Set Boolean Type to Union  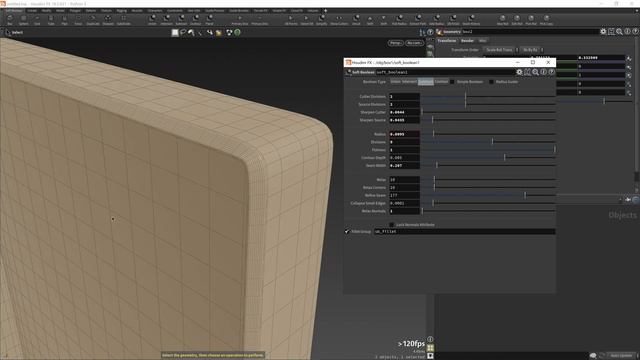396,82
